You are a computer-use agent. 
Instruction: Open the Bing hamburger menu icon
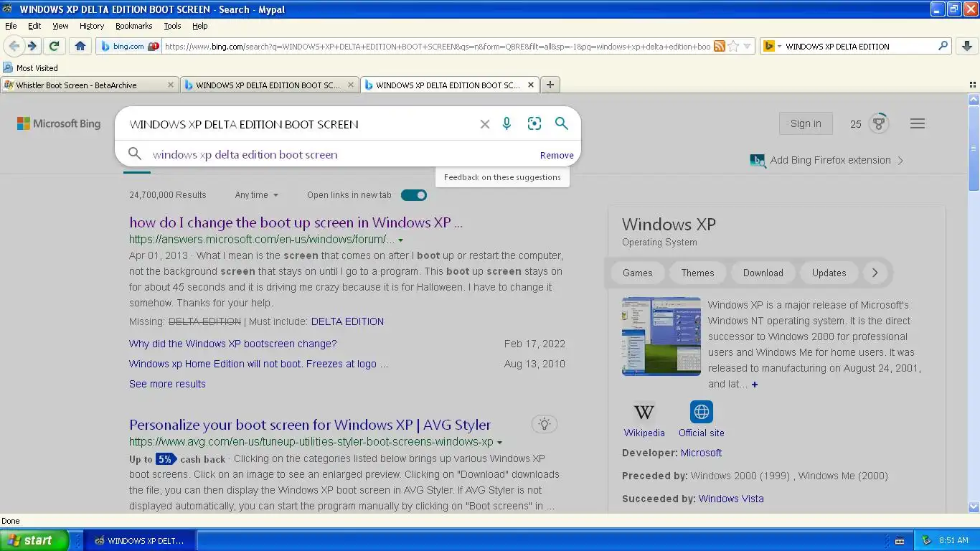[918, 123]
